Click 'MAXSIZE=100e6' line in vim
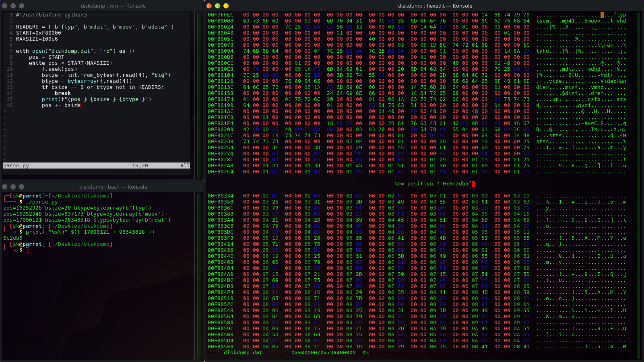This screenshot has width=644, height=362. [x=37, y=39]
